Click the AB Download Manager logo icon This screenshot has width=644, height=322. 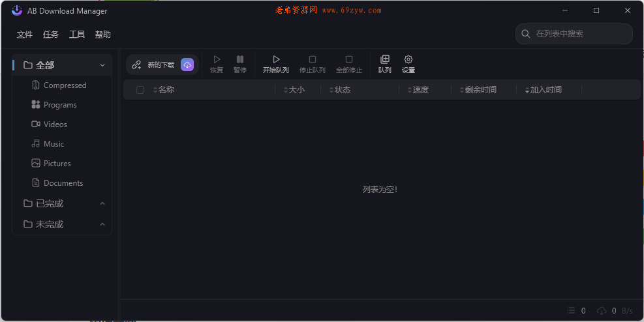pos(17,10)
